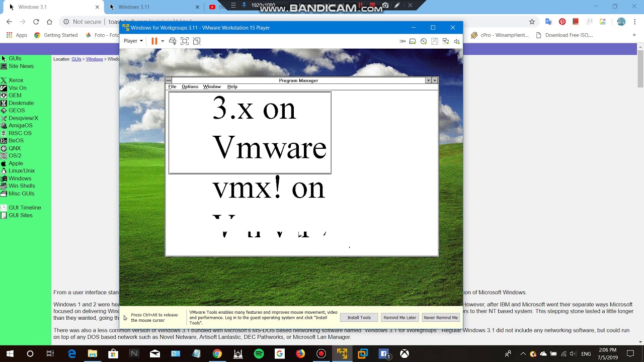
Task: Open cPro - WinampHerit... bookmark
Action: pos(500,35)
